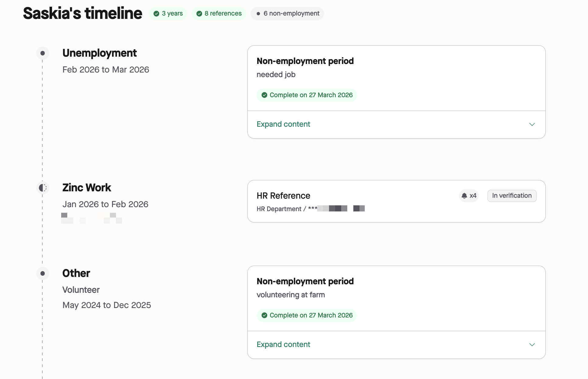Expand the 'needed job' card with chevron arrow
Screen dimensions: 588x379
click(532, 124)
